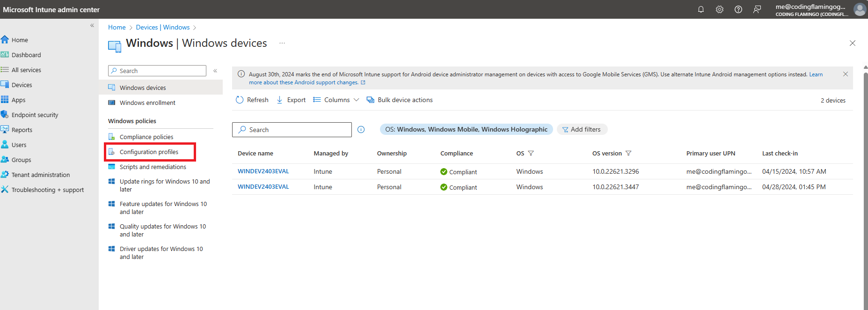
Task: Open Compliance policies
Action: click(146, 137)
